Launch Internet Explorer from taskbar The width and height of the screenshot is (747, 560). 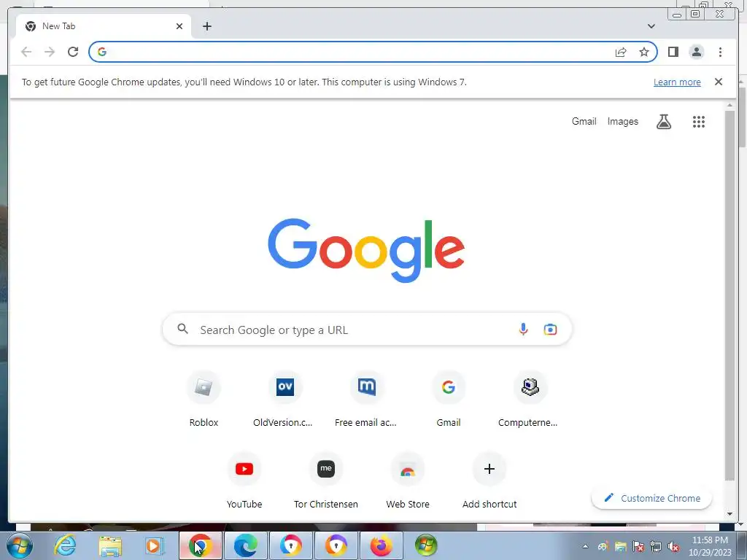tap(65, 545)
